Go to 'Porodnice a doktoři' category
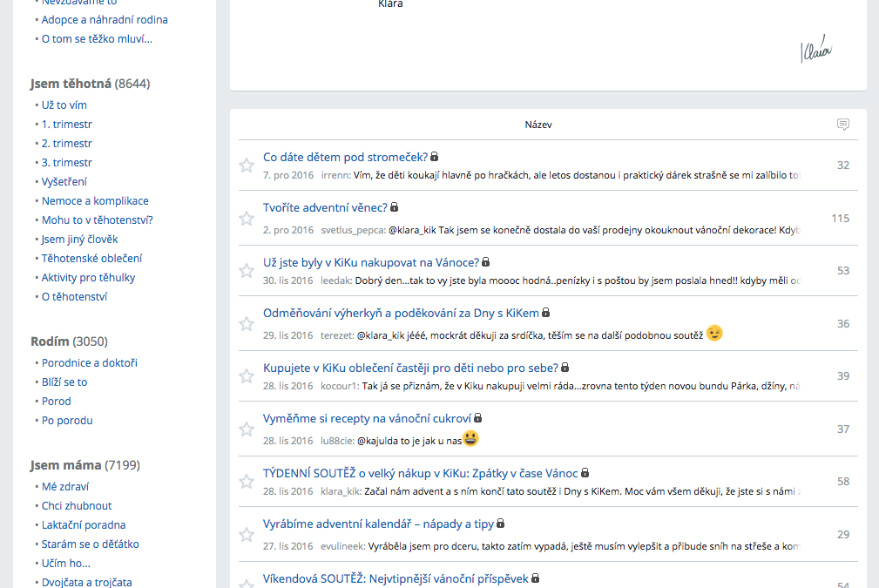The width and height of the screenshot is (879, 588). pos(90,362)
